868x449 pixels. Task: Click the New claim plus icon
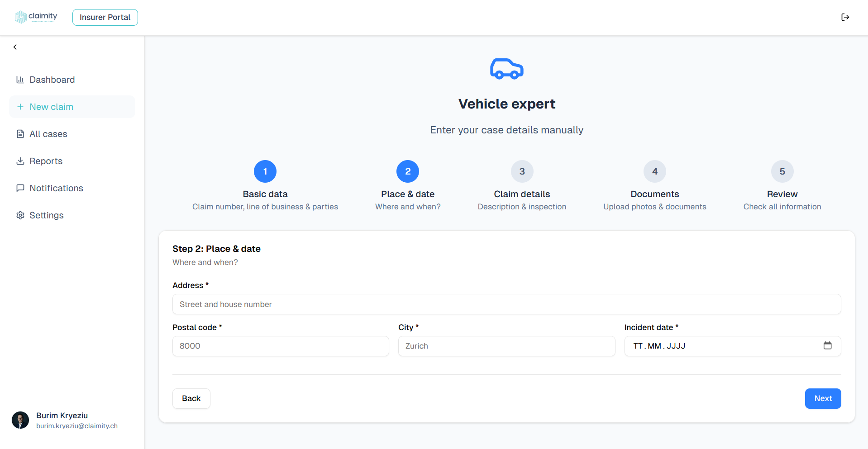click(20, 107)
